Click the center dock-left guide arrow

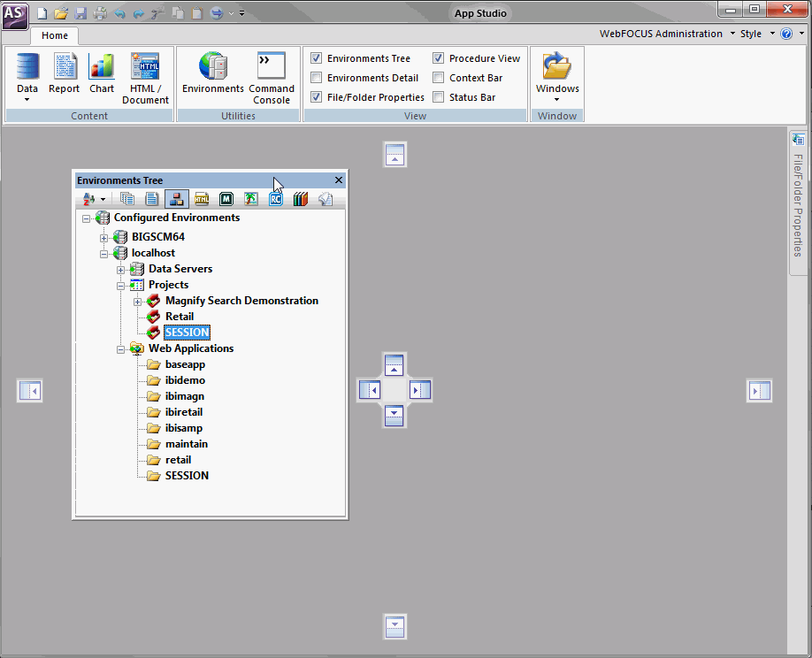click(370, 390)
